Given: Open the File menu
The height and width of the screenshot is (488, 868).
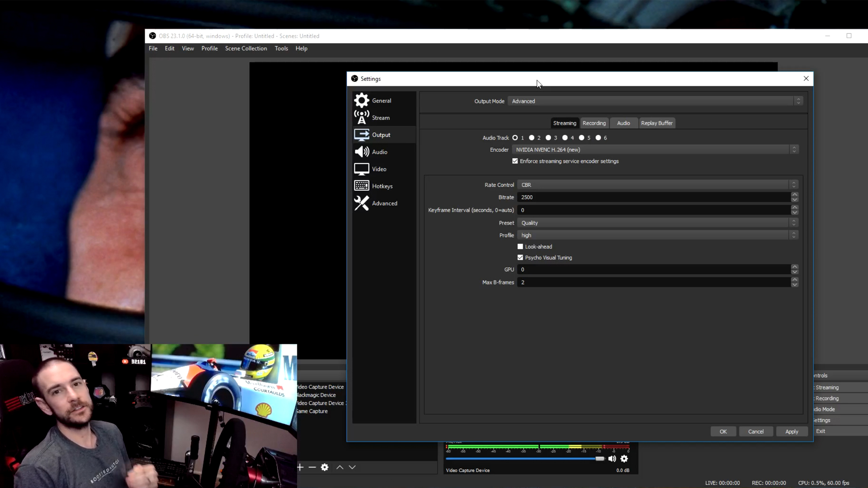Looking at the screenshot, I should (153, 48).
